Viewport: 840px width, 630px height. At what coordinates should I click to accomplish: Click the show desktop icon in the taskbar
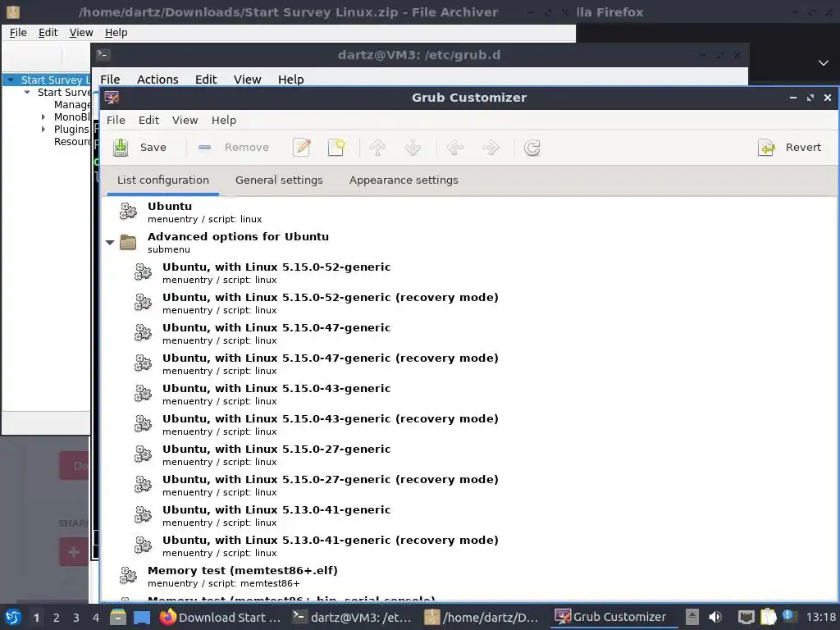pyautogui.click(x=141, y=617)
